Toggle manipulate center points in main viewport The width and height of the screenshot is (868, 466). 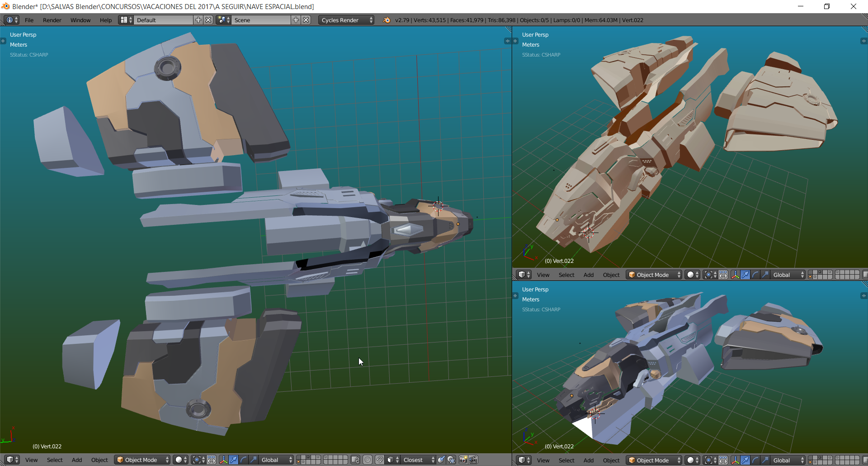click(x=212, y=460)
